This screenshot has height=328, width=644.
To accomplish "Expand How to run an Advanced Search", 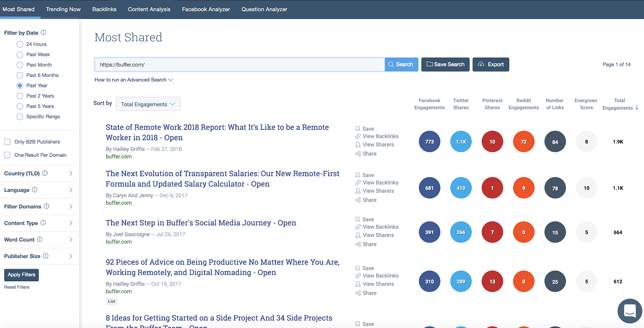I will pyautogui.click(x=134, y=80).
